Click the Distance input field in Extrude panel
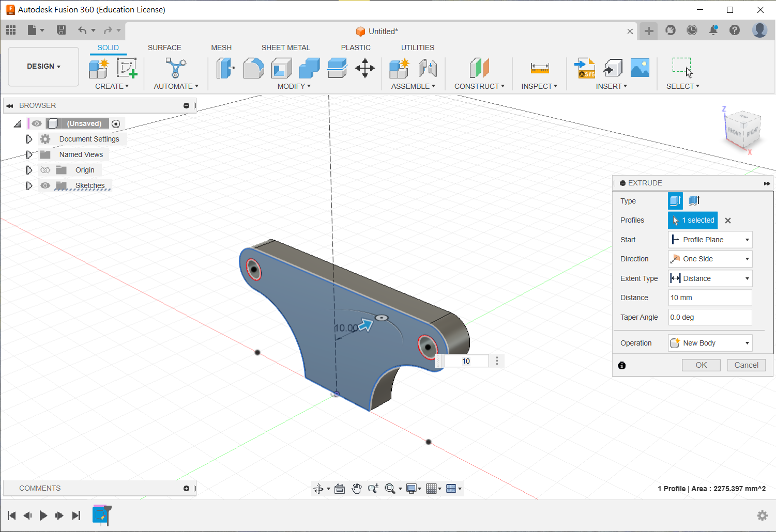This screenshot has width=776, height=532. click(x=709, y=298)
